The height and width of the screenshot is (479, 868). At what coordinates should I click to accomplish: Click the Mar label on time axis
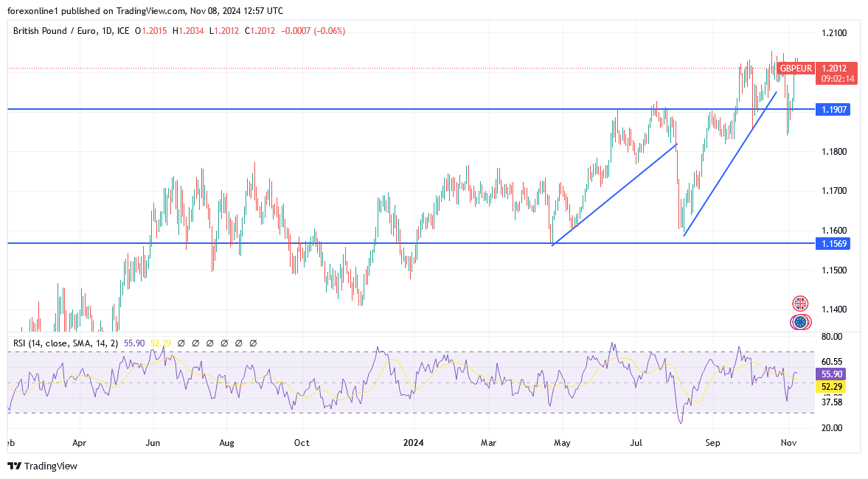coord(488,443)
